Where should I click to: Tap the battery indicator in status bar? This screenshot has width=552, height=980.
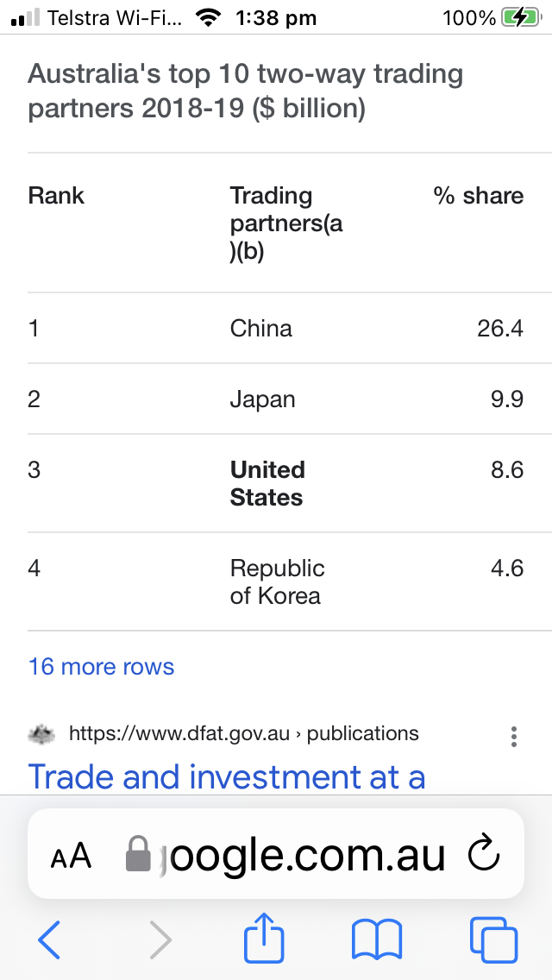[x=522, y=18]
